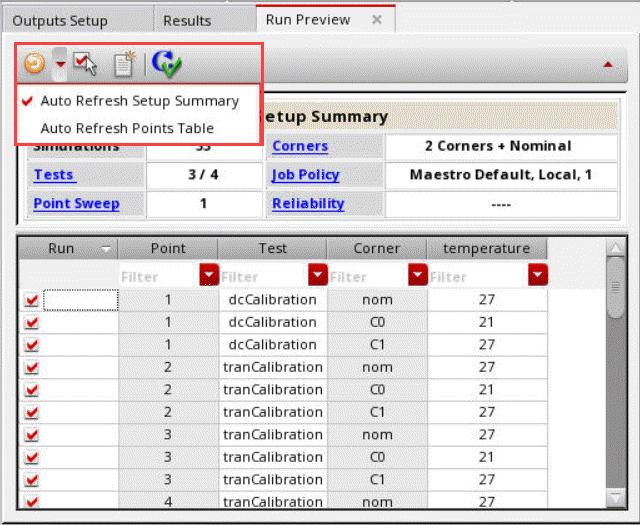Open the Test column filter dropdown
This screenshot has width=640, height=525.
click(318, 275)
